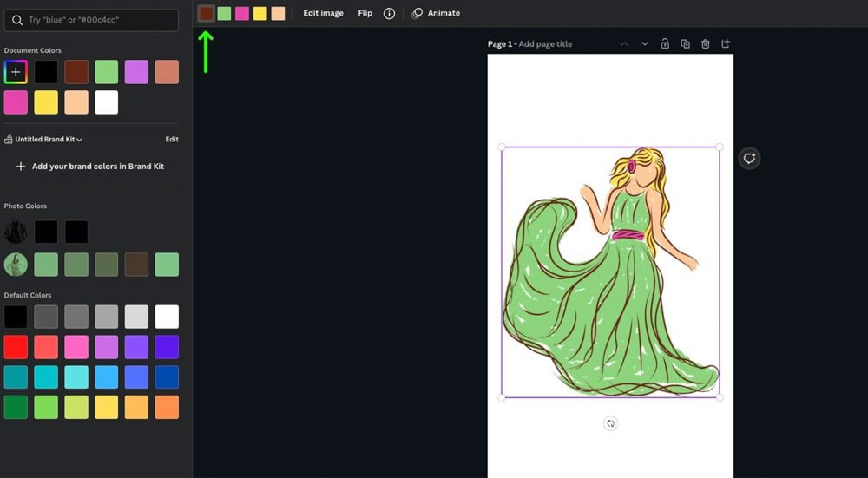Click the rotate handle below the image

point(610,423)
